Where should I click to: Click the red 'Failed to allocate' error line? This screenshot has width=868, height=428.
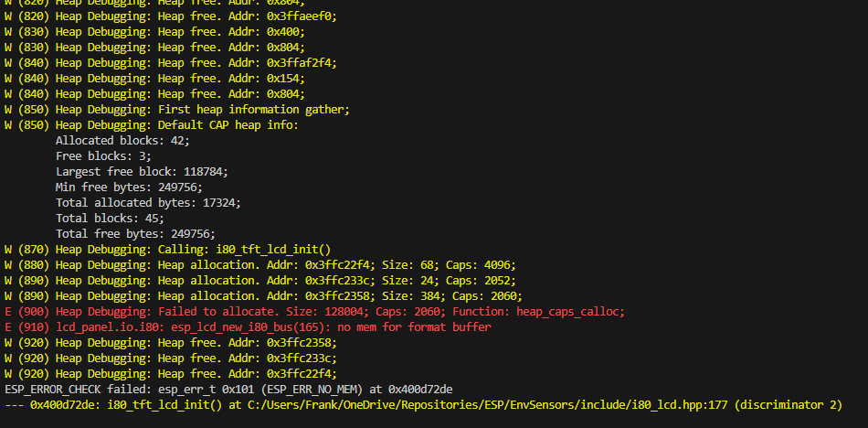tap(314, 312)
